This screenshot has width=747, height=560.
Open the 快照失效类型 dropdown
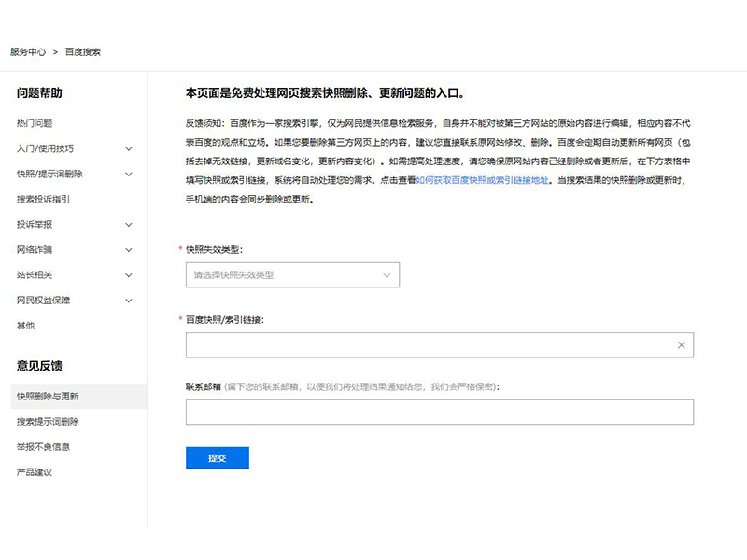pyautogui.click(x=292, y=274)
